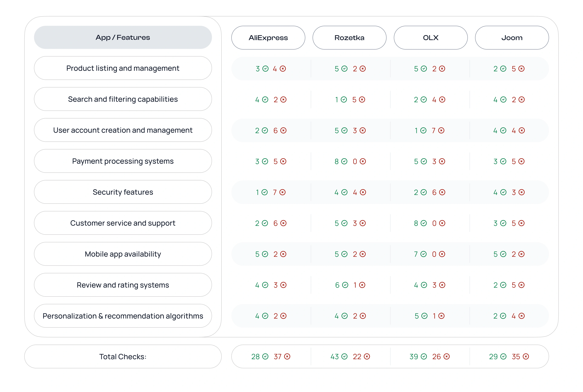Select the Rozetka column header
Viewport: 583px width, 392px height.
(349, 37)
